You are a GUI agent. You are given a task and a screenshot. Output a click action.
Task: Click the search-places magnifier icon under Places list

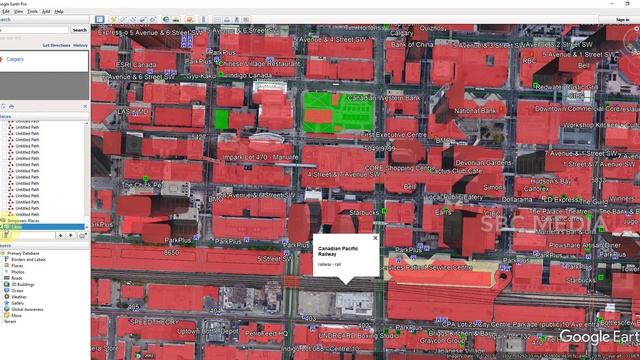point(6,235)
